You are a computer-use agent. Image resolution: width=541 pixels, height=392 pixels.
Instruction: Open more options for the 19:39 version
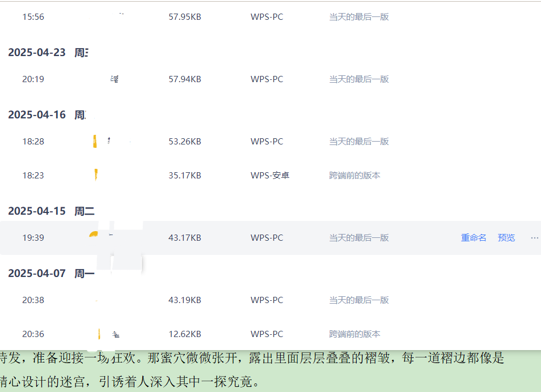(x=534, y=238)
